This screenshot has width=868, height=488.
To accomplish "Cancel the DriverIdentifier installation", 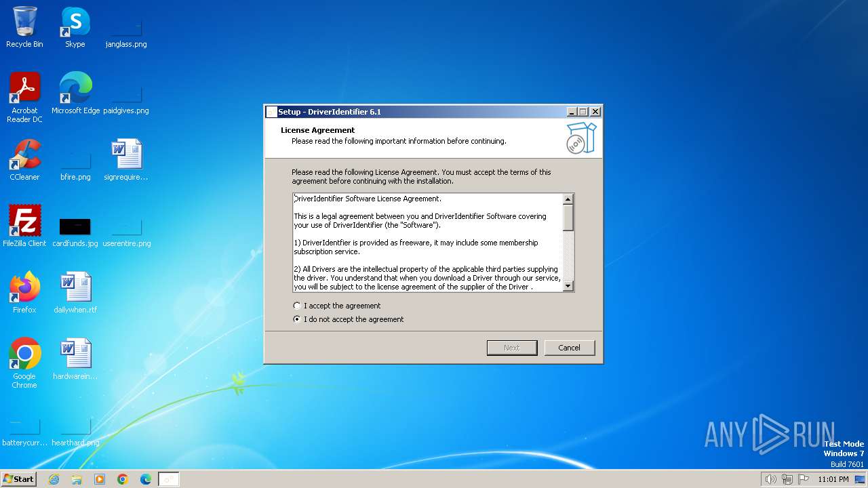I will [x=569, y=348].
